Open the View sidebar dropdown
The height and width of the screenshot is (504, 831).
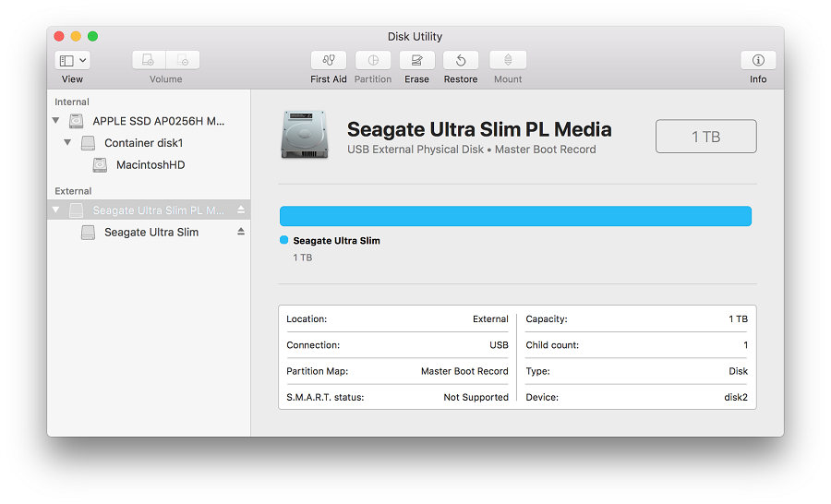[x=72, y=60]
